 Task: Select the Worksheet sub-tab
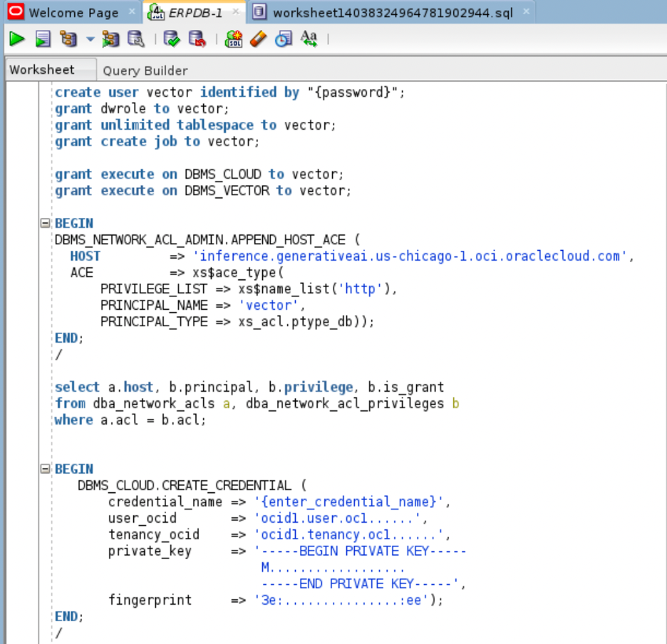[42, 70]
